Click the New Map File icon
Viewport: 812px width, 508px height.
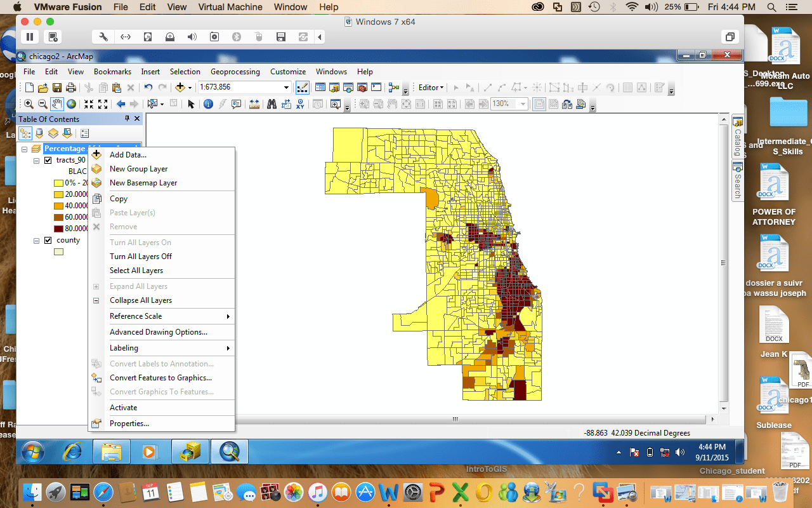pos(29,88)
